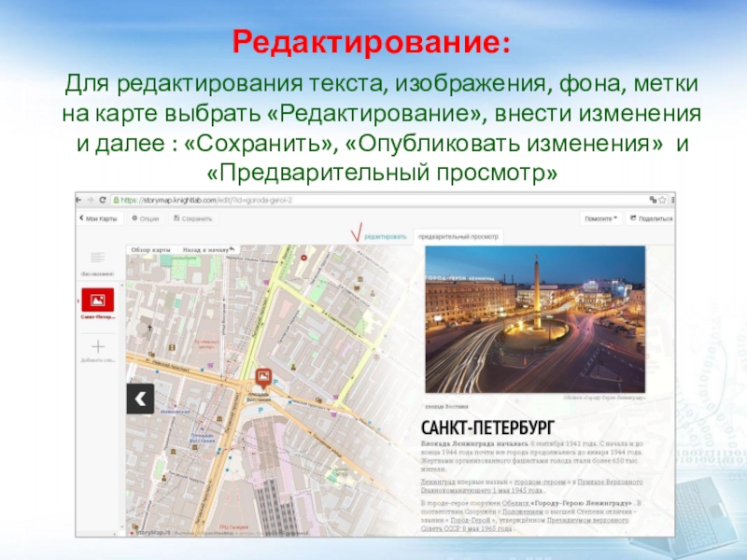Click the «Маяковская» metro label on the map
747x560 pixels.
[x=176, y=412]
